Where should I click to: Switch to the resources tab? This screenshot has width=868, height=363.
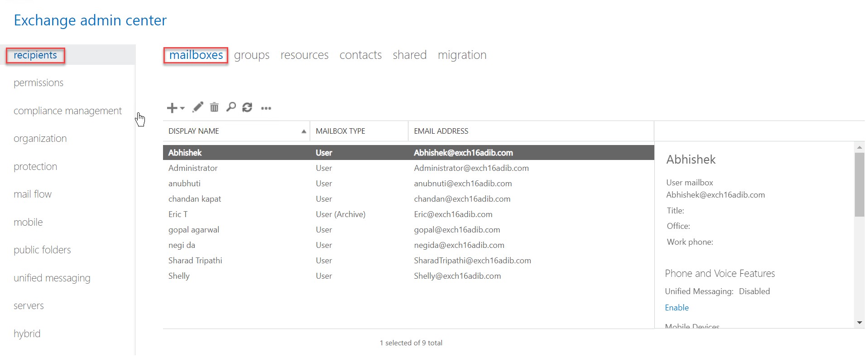305,55
